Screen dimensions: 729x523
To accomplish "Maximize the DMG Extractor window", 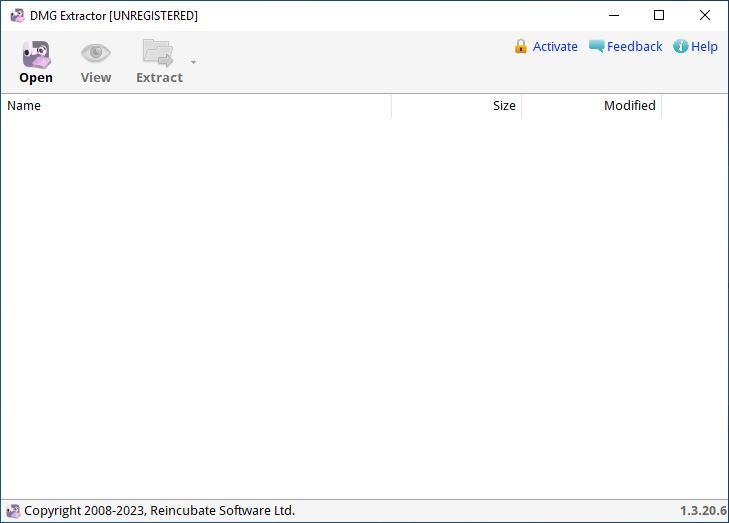I will tap(658, 15).
